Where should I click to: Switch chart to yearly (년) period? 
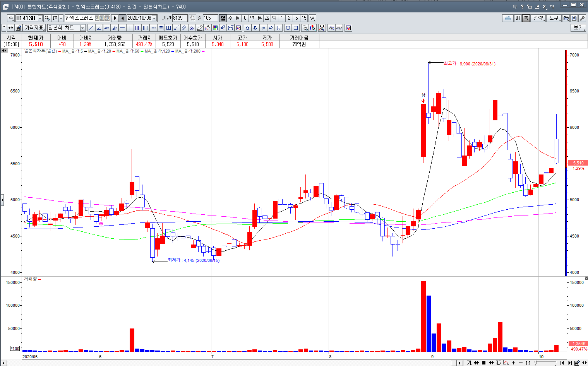252,18
